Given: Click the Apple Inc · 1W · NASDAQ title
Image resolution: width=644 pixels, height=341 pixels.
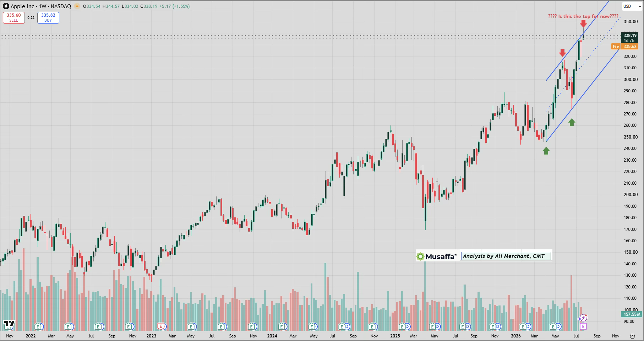Looking at the screenshot, I should click(x=41, y=6).
